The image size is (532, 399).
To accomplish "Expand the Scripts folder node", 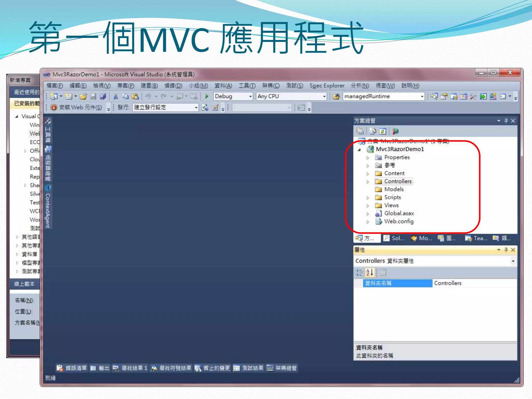I will 368,198.
